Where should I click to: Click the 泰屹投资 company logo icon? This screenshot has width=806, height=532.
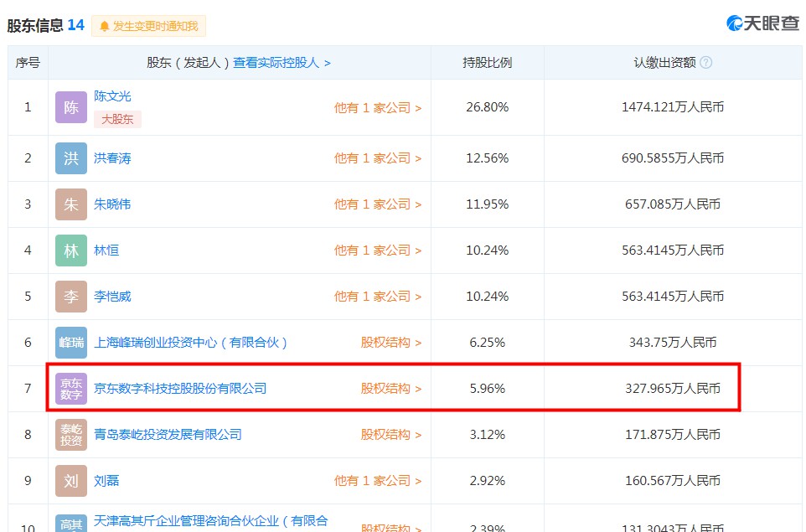[71, 435]
